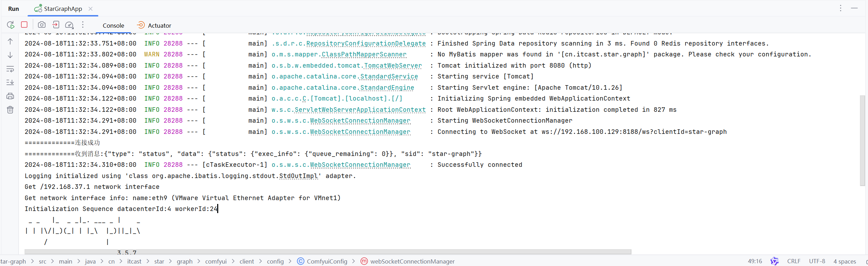868x266 pixels.
Task: Click the exit/redirect icon in the run toolbar
Action: click(x=56, y=25)
